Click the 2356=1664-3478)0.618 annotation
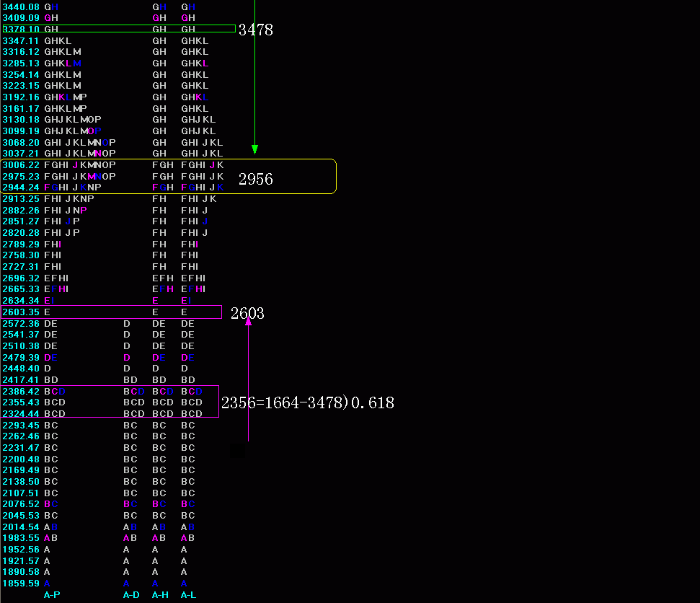The image size is (700, 603). click(x=308, y=403)
